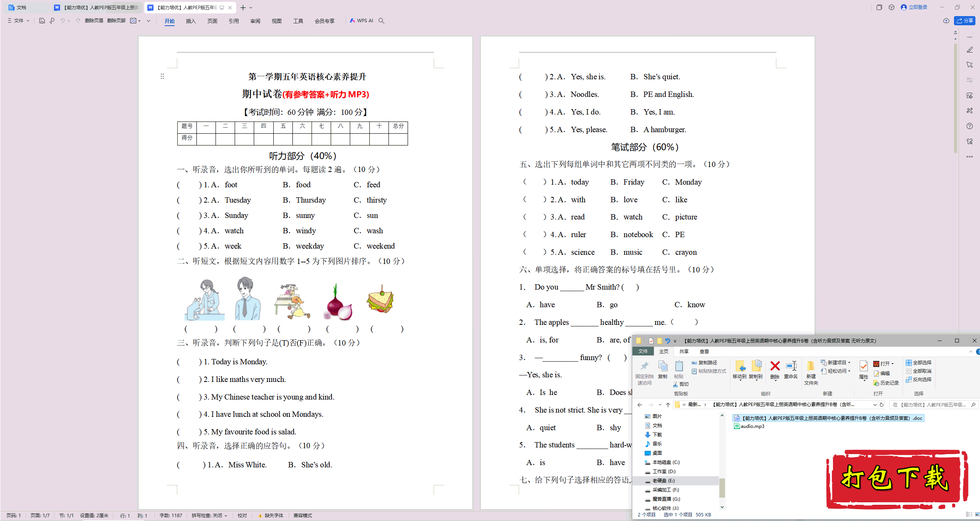Click the cloud upload icon near Share

coord(946,21)
